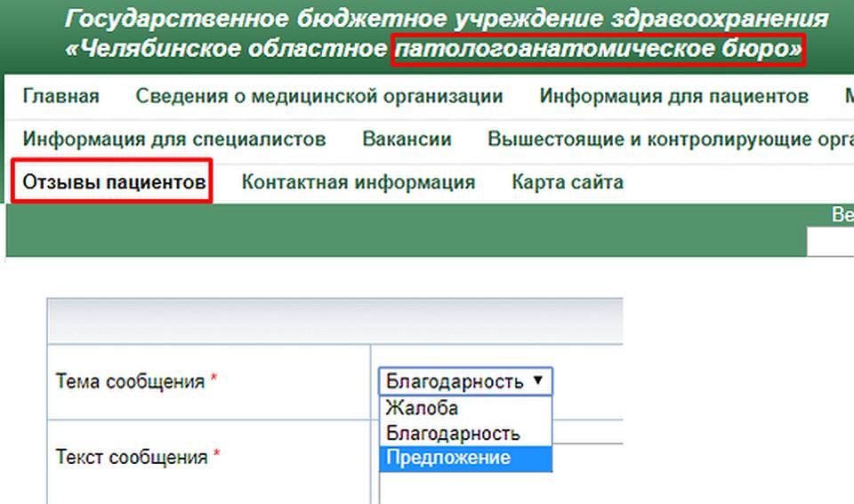This screenshot has height=504, width=854.
Task: Click the Тема сообщения dropdown box
Action: tap(465, 381)
